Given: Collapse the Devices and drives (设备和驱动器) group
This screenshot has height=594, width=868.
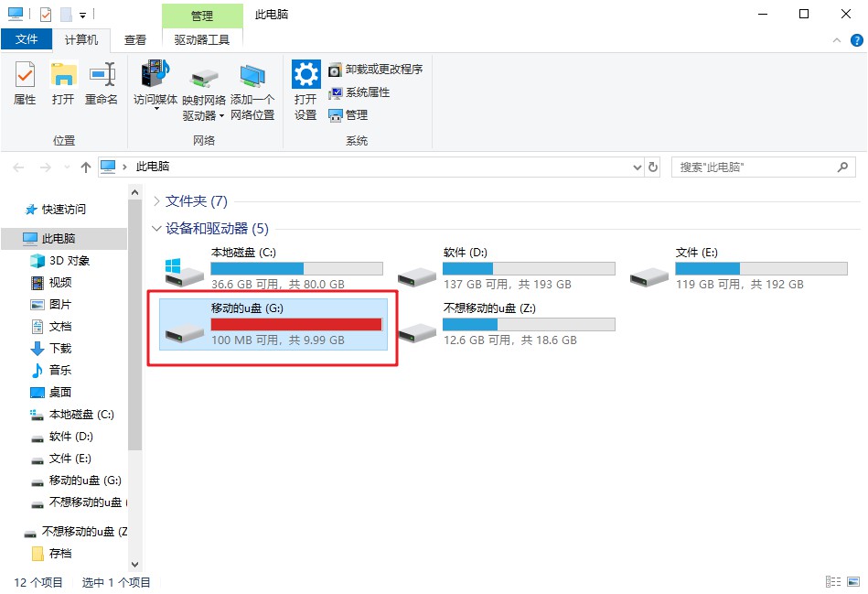Looking at the screenshot, I should pyautogui.click(x=156, y=229).
